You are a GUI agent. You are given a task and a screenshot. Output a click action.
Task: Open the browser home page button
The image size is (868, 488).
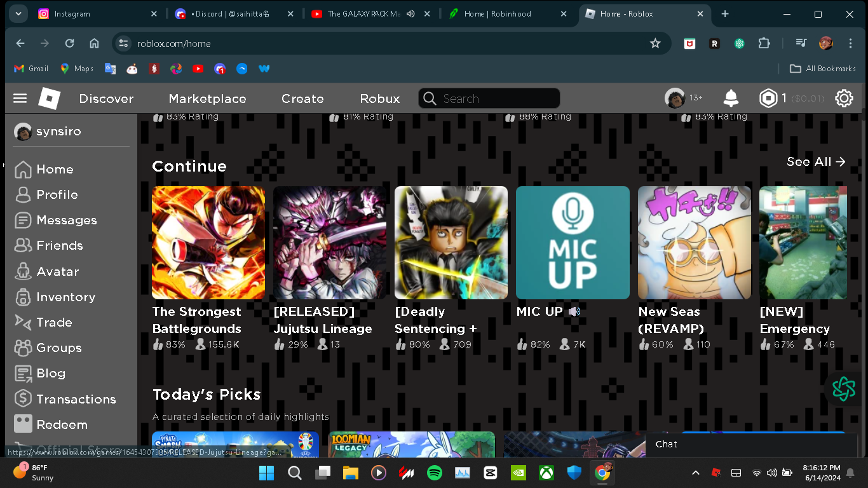94,43
